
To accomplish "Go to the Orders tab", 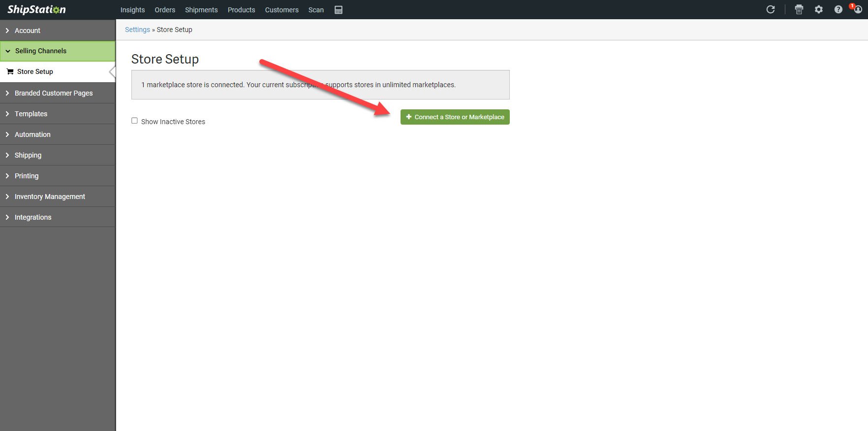I will coord(165,10).
